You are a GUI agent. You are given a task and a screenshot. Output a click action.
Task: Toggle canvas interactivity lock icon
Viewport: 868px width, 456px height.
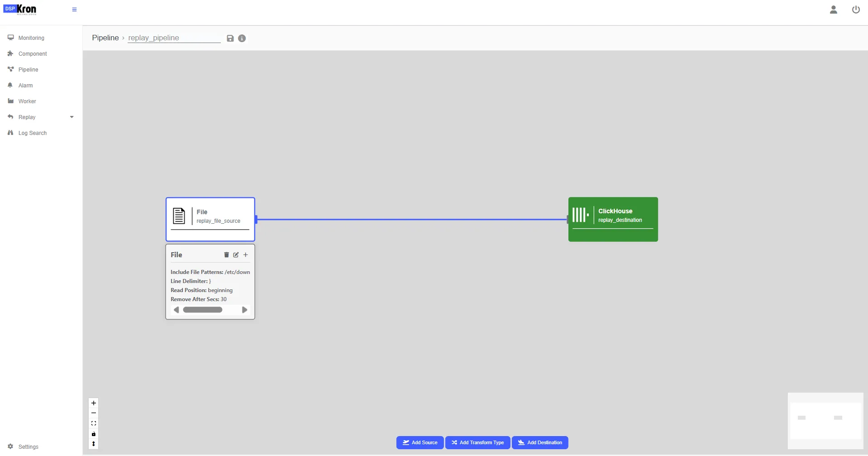click(x=94, y=434)
